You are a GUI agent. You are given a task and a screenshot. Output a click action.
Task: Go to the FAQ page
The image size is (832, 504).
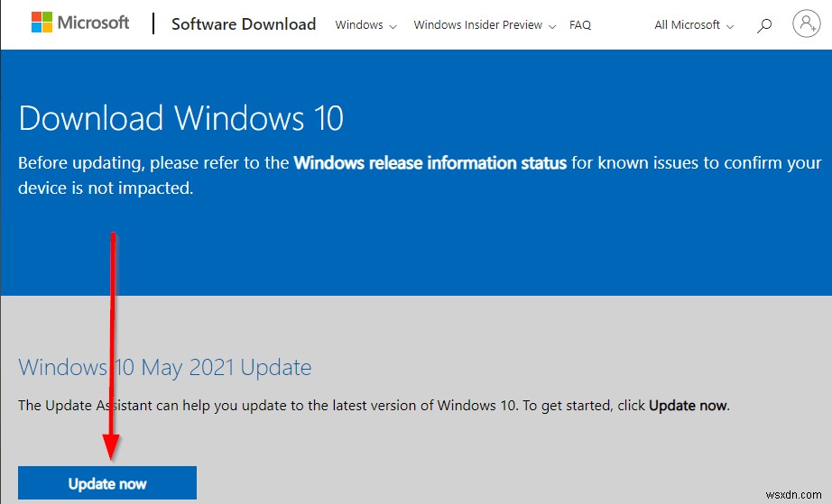pyautogui.click(x=580, y=25)
